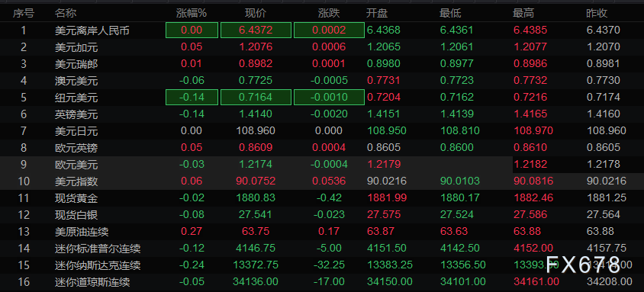Select the 美元指数 row name

pyautogui.click(x=76, y=181)
